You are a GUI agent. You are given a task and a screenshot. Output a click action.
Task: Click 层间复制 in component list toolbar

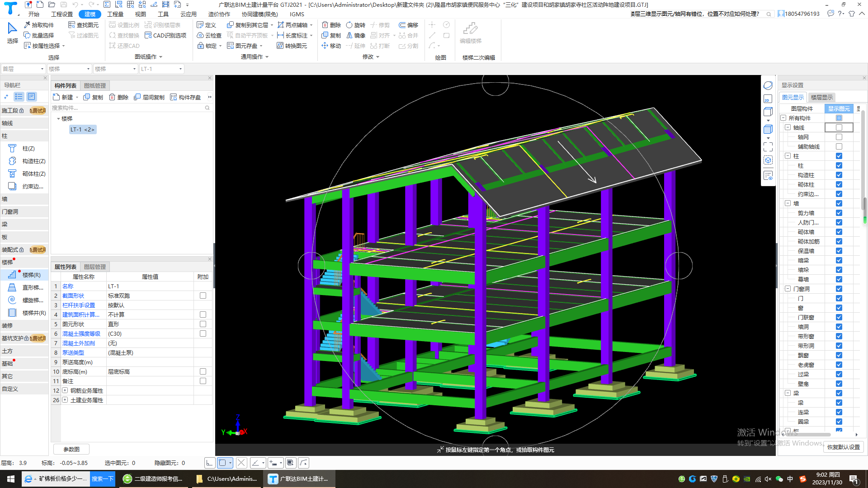point(149,97)
